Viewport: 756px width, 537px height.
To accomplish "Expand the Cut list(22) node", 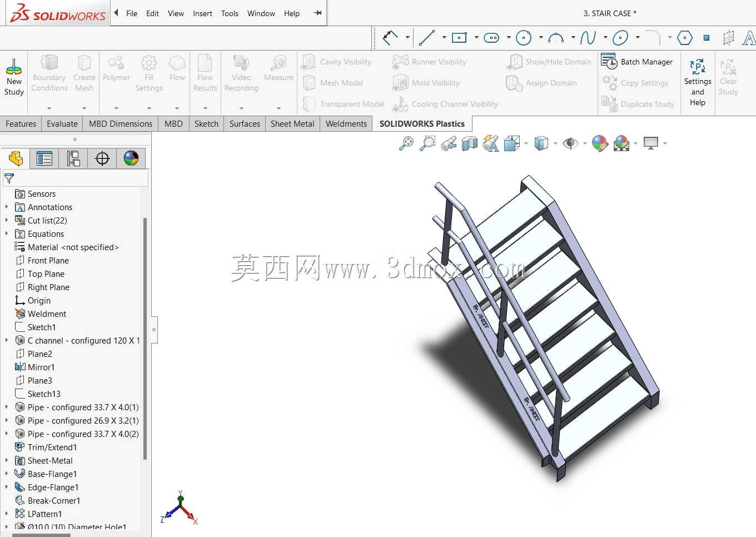I will click(x=7, y=220).
